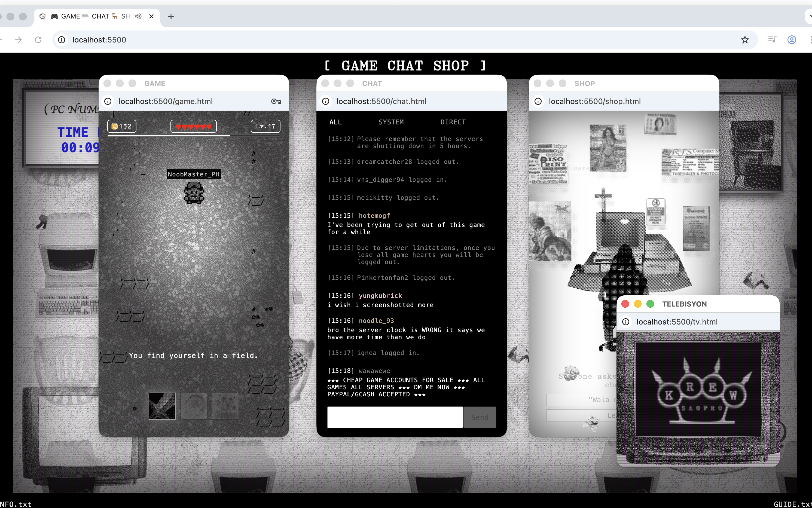Open the browser profile icon
Screen dimensions: 812x508
pos(792,40)
